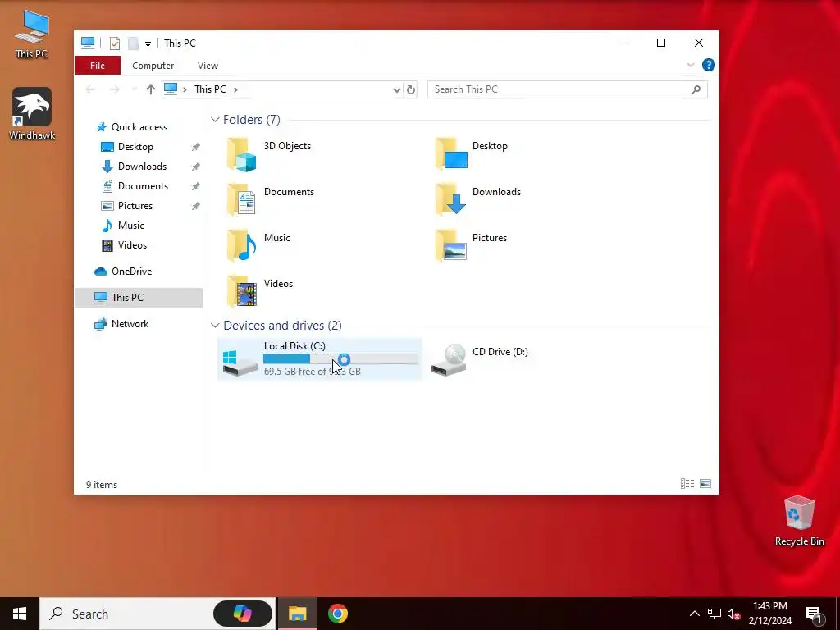Select the Pictures folder in Folders group
Screen dimensions: 840x630
451,245
